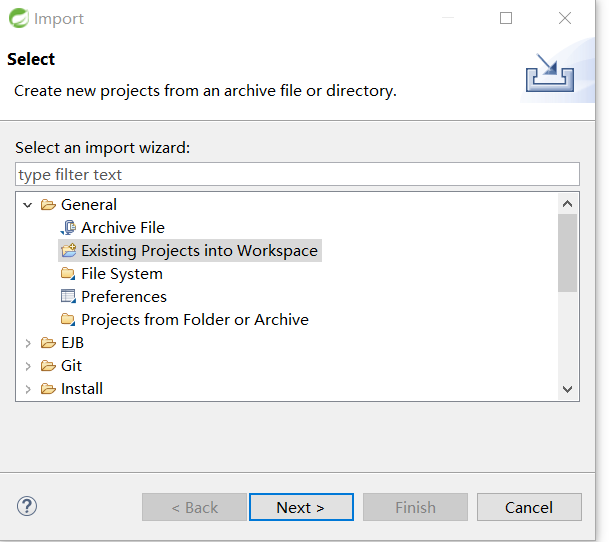Expand the Install category
Screen dimensions: 613x542
[x=28, y=389]
